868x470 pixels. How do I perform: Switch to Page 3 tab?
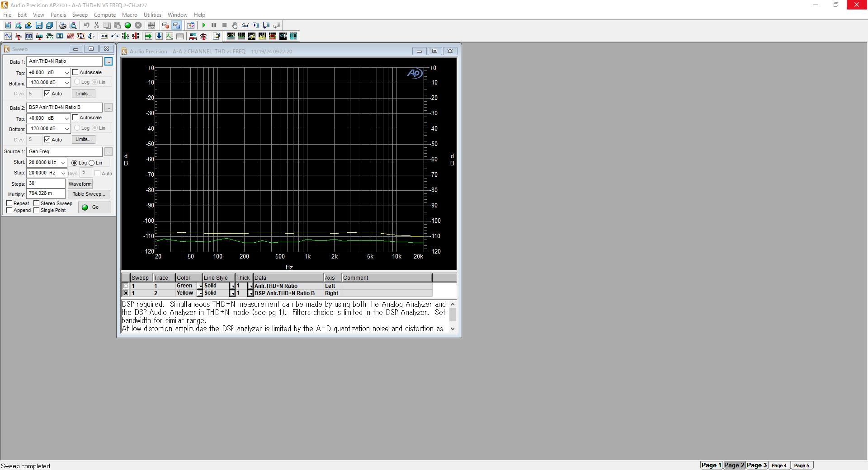pos(756,465)
